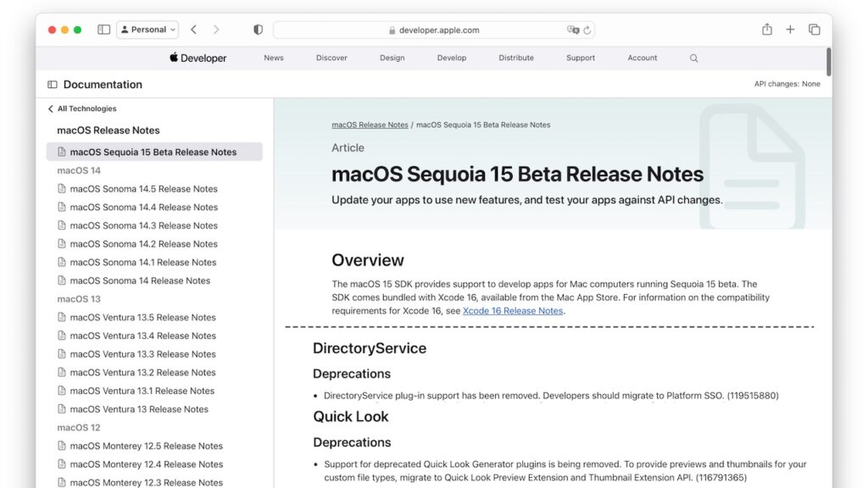Reload the page with the refresh icon
The width and height of the screenshot is (868, 488).
coord(586,30)
